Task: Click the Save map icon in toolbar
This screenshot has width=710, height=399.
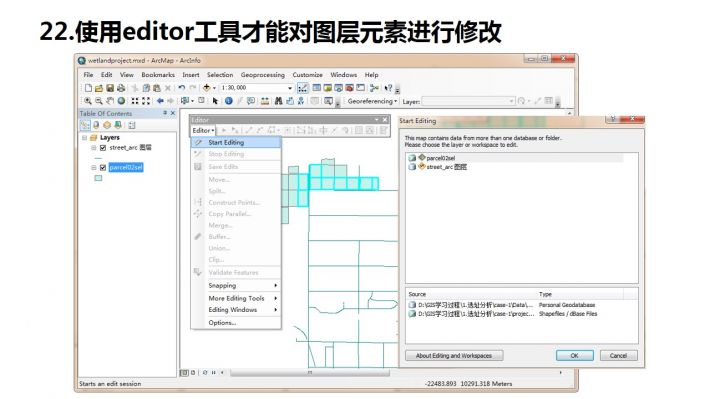Action: [110, 88]
